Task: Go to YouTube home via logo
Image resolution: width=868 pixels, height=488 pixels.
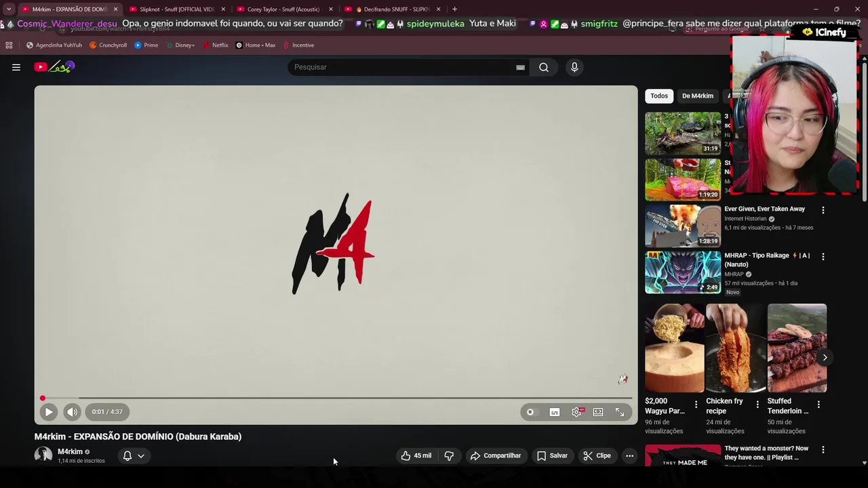Action: pyautogui.click(x=55, y=67)
